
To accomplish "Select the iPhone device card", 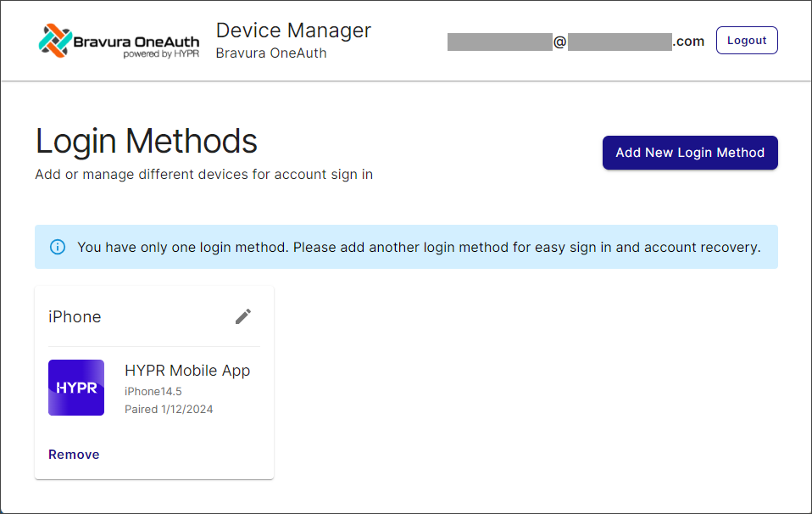I will 153,381.
